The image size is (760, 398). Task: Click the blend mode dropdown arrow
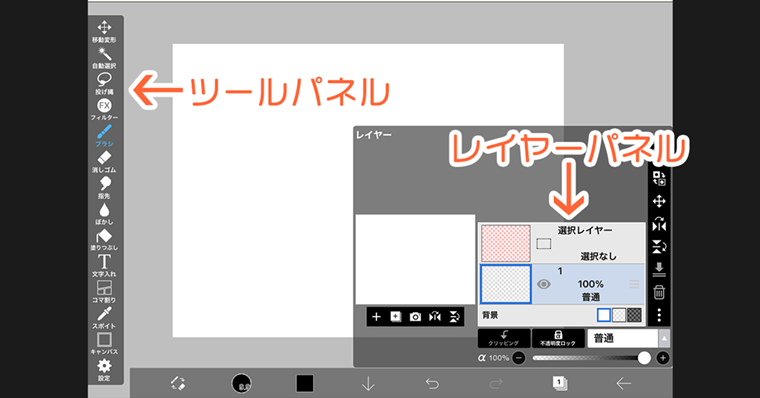pyautogui.click(x=665, y=338)
